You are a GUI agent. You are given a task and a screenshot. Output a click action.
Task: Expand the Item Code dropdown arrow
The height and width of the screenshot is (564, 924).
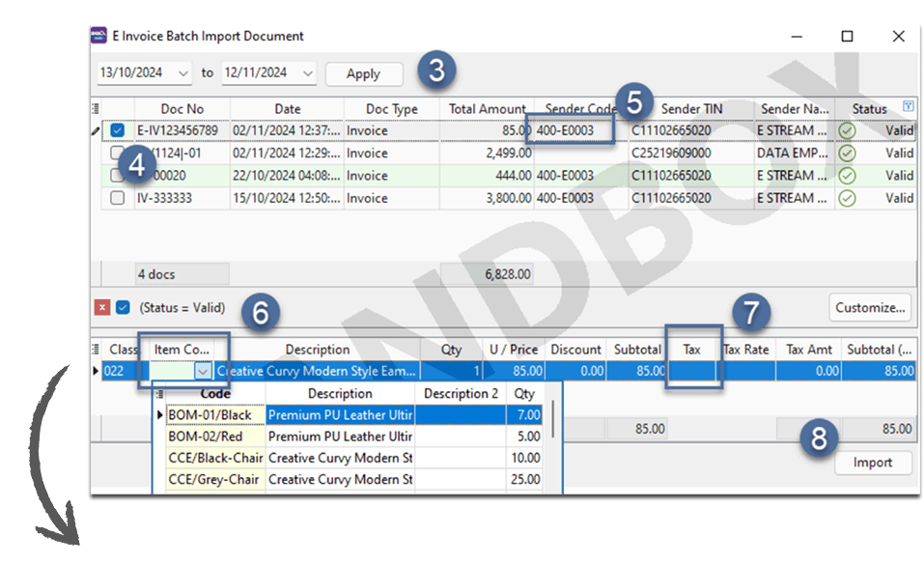tap(203, 371)
